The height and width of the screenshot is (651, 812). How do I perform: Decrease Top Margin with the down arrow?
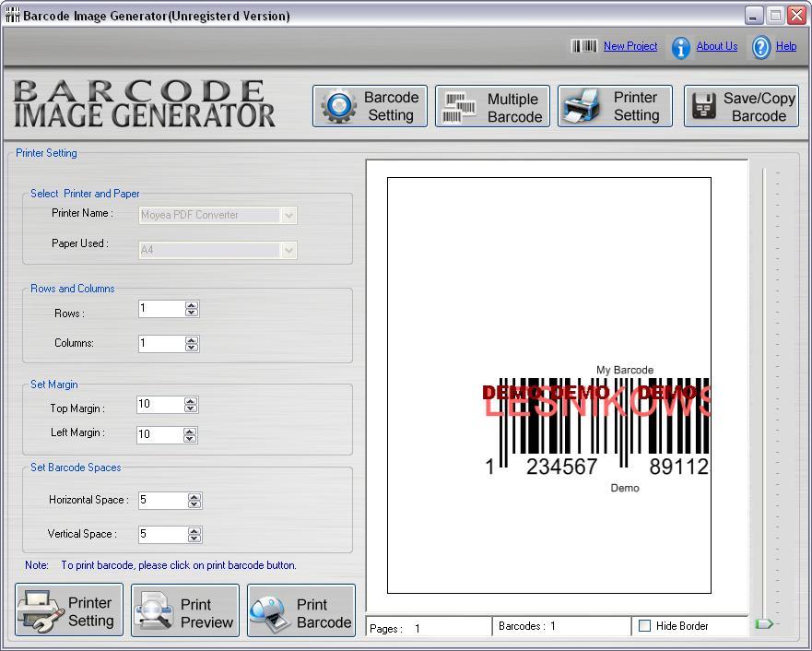point(192,408)
